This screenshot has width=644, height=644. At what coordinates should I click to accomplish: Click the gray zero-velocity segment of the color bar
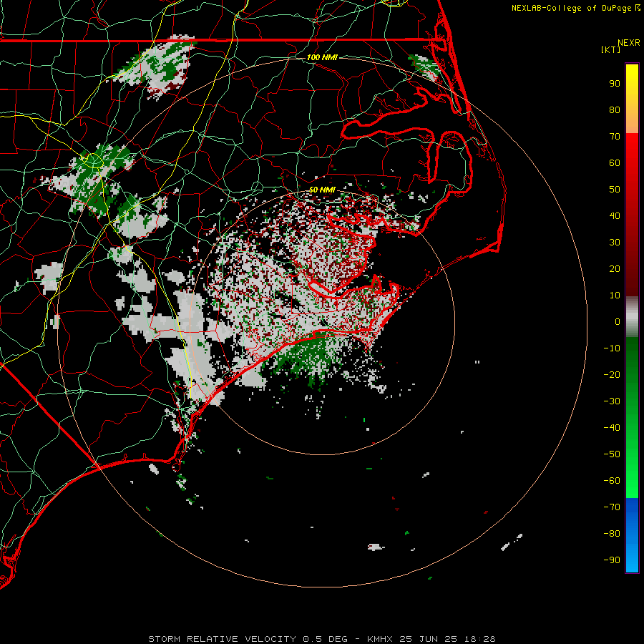(x=632, y=317)
